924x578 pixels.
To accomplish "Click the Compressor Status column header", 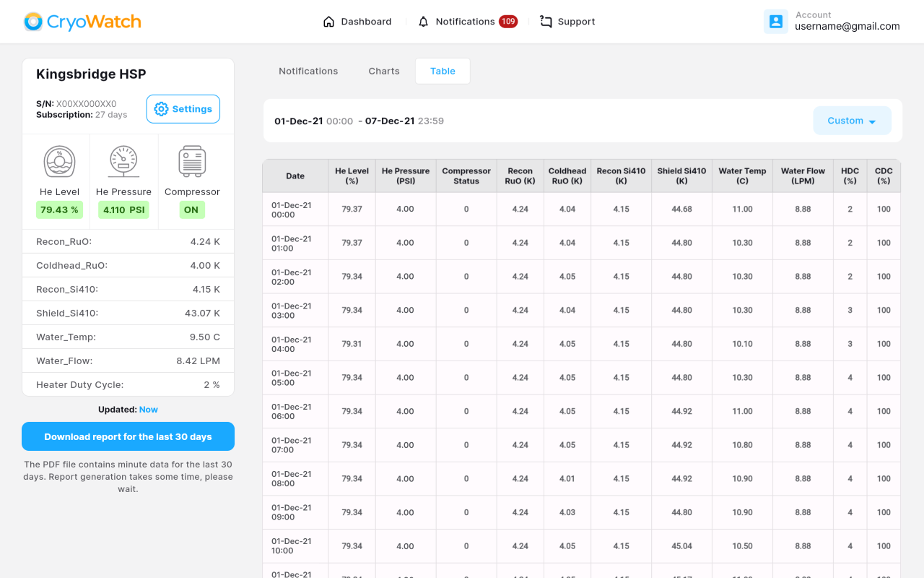I will [x=466, y=176].
